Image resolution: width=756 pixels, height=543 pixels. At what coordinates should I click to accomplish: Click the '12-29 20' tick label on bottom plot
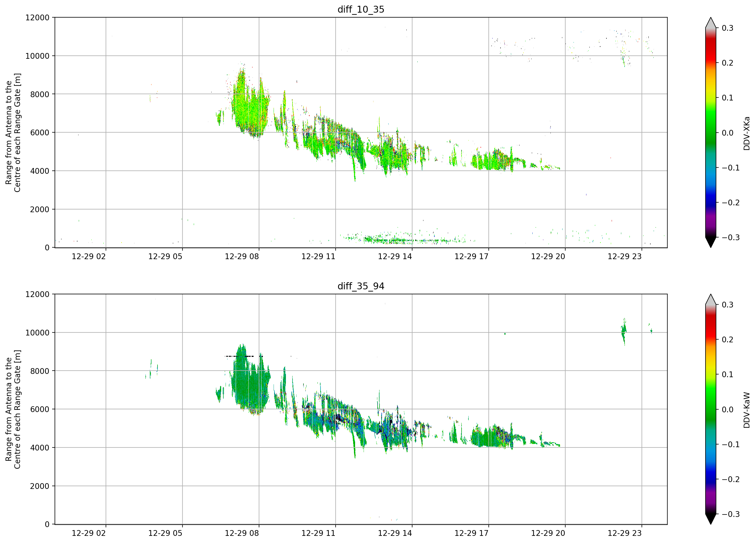[548, 533]
